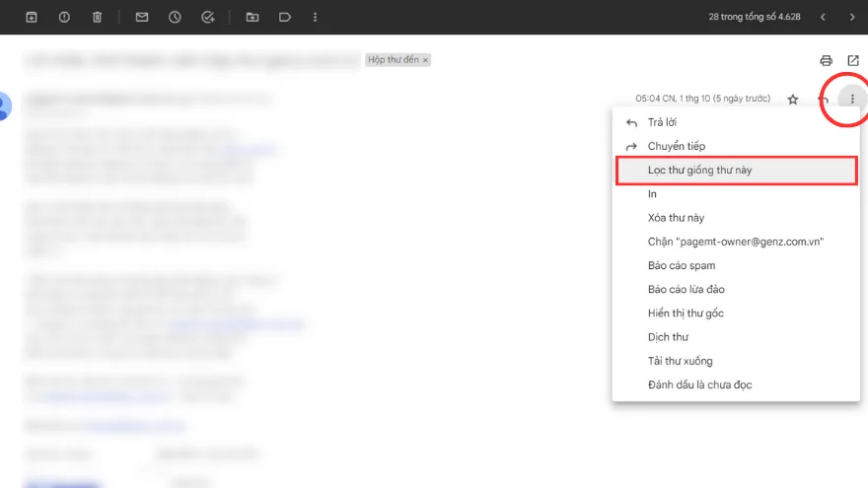Choose Chuyển tiếp in menu
The width and height of the screenshot is (868, 488).
coord(736,146)
